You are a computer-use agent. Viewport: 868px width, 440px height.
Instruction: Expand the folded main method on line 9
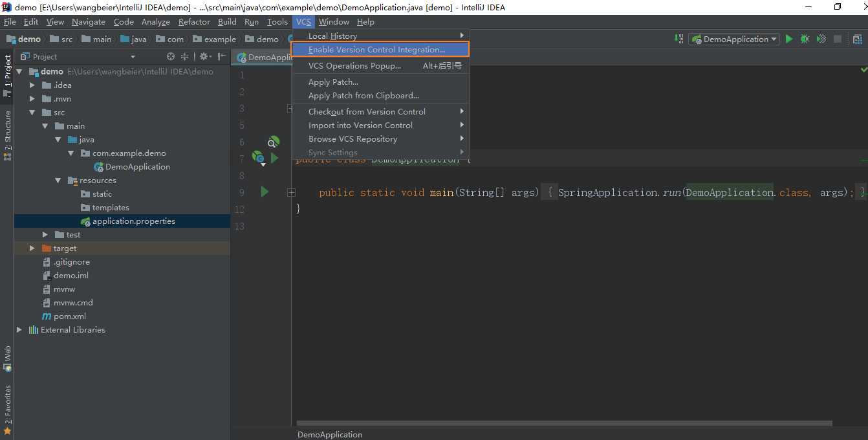coord(291,192)
